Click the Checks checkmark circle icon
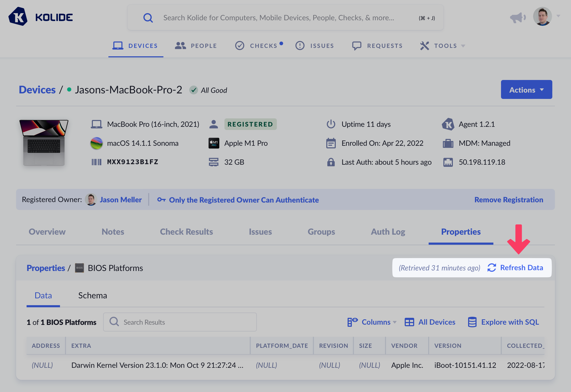This screenshot has width=571, height=392. 239,46
